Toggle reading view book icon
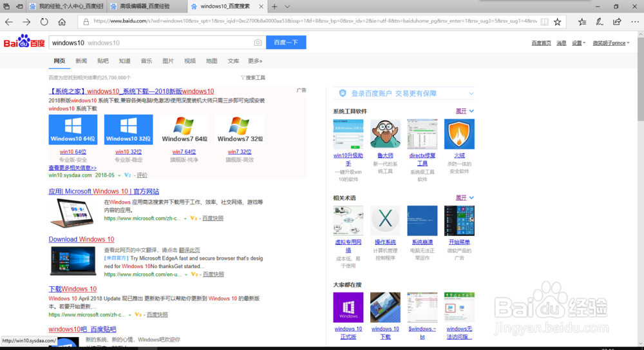 pos(544,22)
